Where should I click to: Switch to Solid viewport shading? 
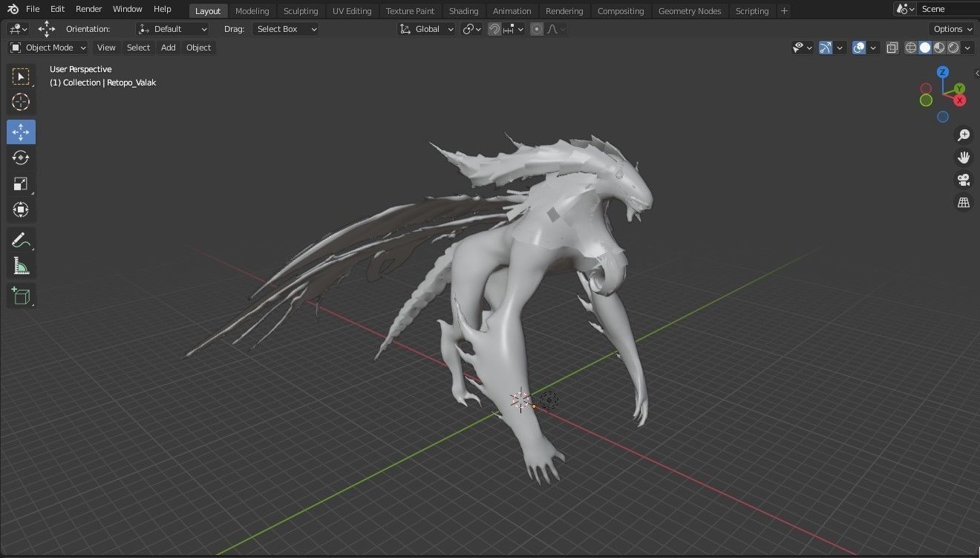pyautogui.click(x=925, y=48)
